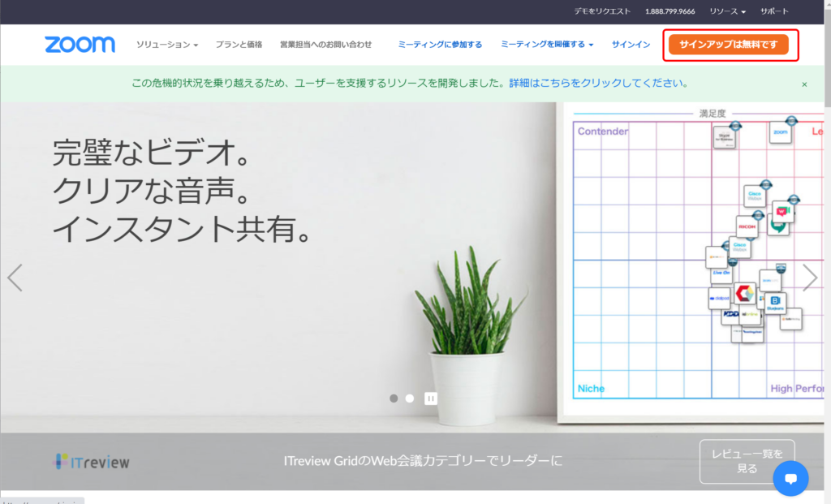
Task: Pause the carousel slideshow
Action: point(430,398)
